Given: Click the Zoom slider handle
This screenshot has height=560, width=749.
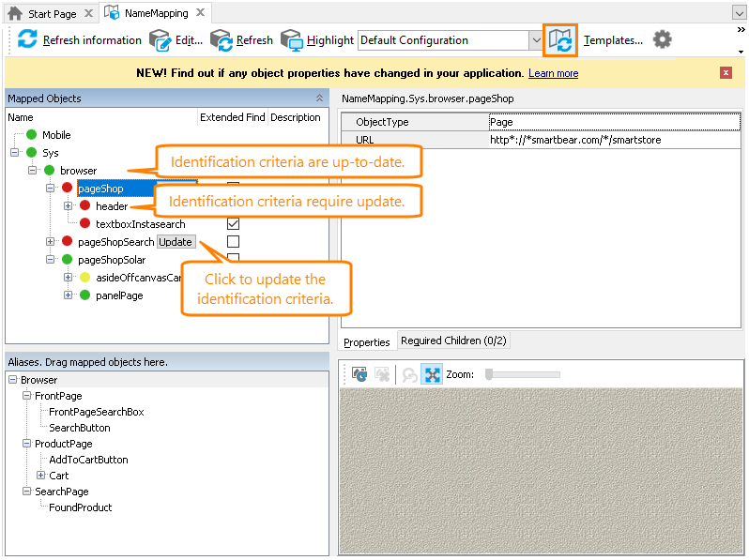Looking at the screenshot, I should [489, 374].
